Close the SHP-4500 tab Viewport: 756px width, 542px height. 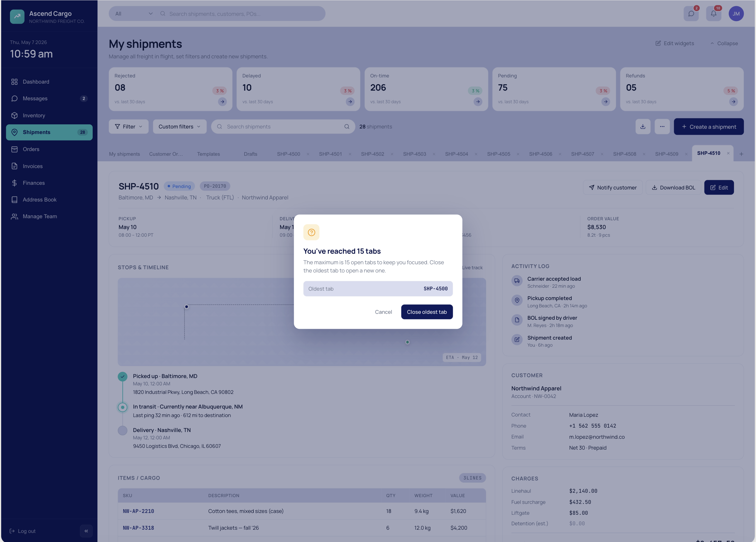pyautogui.click(x=308, y=154)
